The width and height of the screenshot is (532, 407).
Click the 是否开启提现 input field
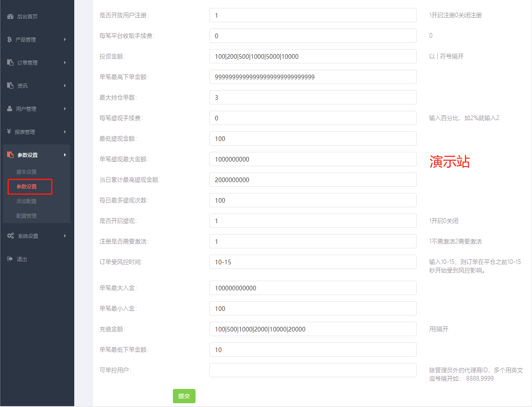pyautogui.click(x=313, y=221)
